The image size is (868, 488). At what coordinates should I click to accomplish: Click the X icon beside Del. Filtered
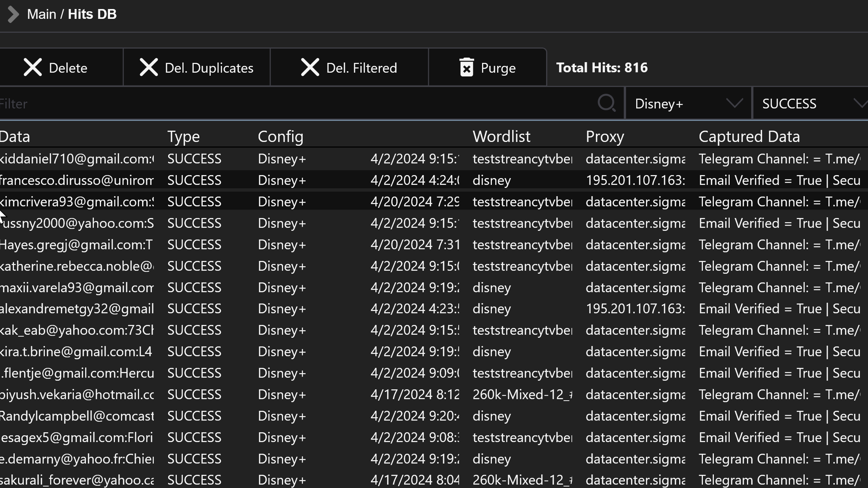310,68
